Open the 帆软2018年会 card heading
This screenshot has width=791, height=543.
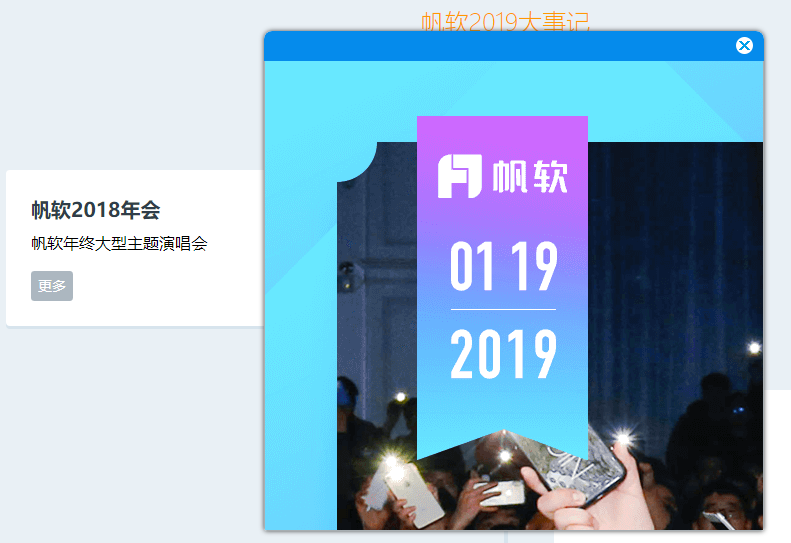96,210
